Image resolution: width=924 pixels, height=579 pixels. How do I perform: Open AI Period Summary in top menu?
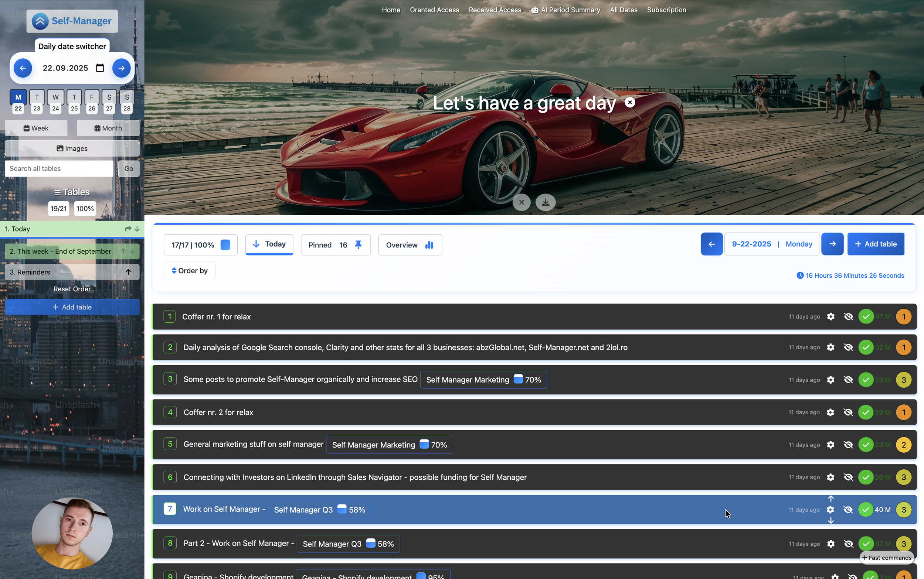[565, 10]
